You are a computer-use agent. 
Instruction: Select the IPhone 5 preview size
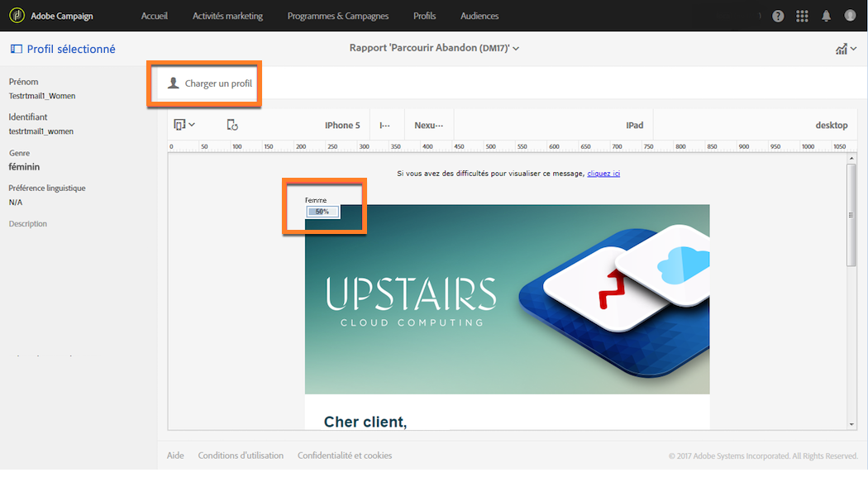pos(342,126)
